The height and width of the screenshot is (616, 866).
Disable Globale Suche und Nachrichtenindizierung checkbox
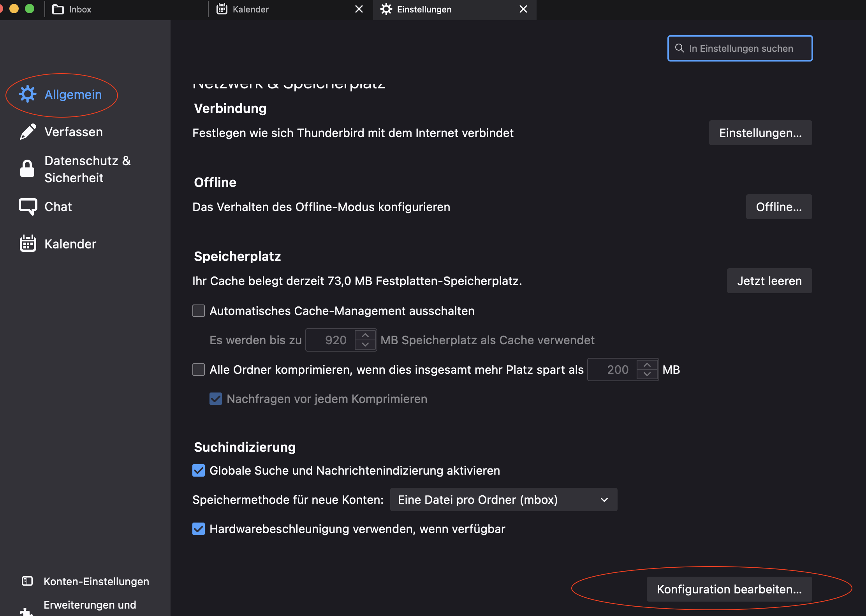(199, 470)
